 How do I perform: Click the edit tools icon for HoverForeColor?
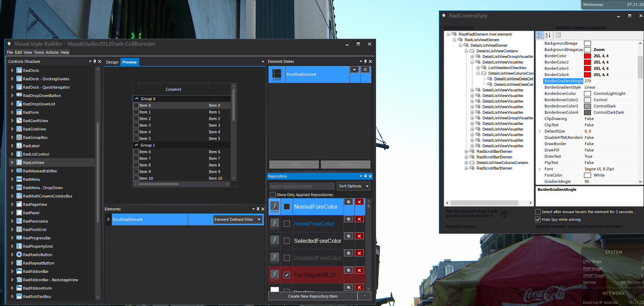click(349, 219)
